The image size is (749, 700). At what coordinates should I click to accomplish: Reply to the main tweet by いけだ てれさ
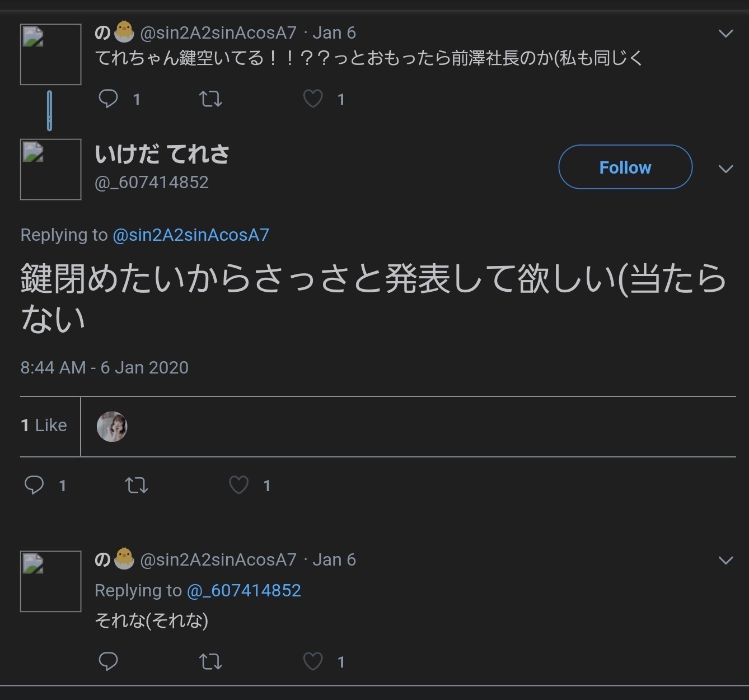(x=34, y=485)
